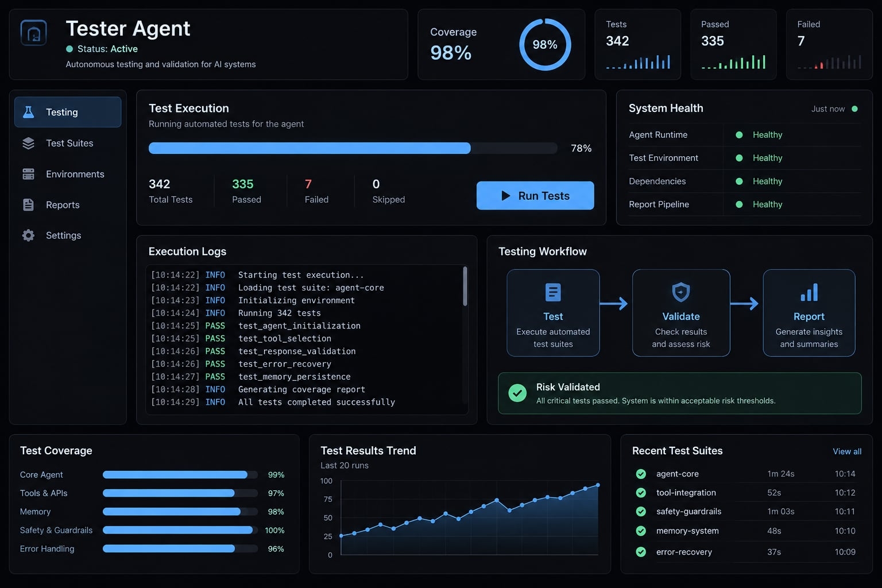Click the Validate workflow step card
Screen dimensions: 882x588
[x=681, y=313]
